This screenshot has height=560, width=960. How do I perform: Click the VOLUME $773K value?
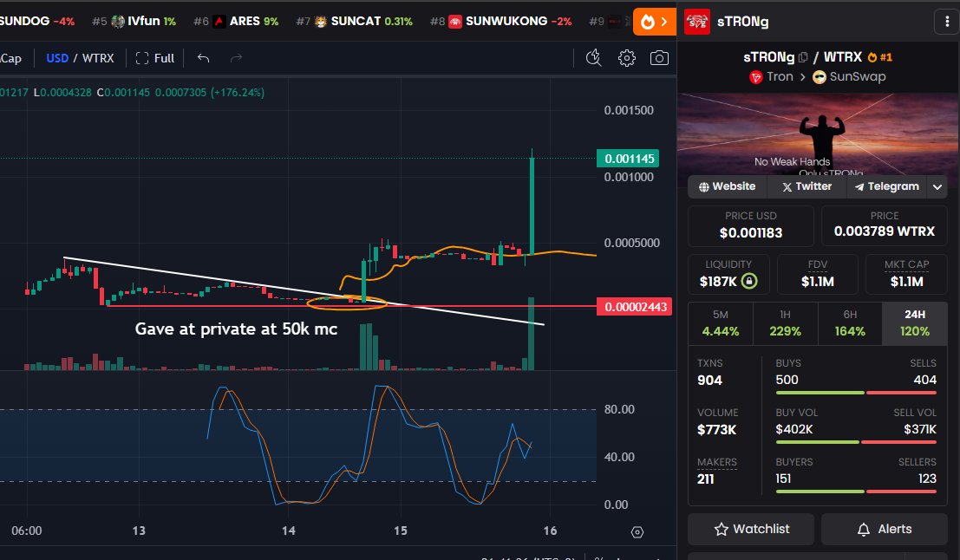tap(716, 430)
